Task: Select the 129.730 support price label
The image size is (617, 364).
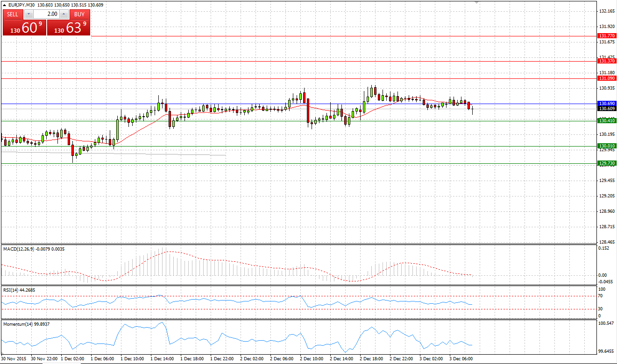Action: click(607, 163)
